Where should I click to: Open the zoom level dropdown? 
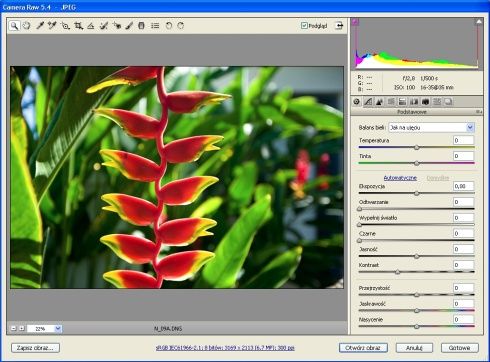pyautogui.click(x=58, y=329)
